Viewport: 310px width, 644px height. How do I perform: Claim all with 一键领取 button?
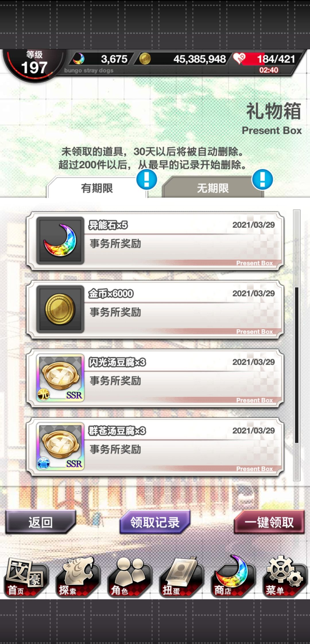click(269, 522)
